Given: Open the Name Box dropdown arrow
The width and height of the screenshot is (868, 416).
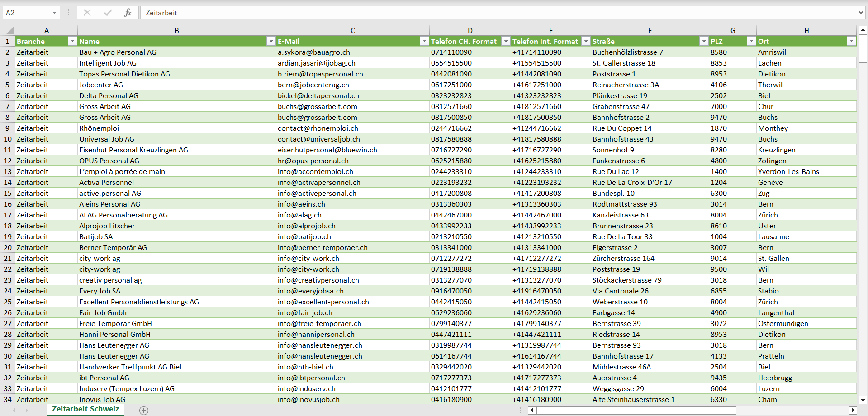Looking at the screenshot, I should click(x=54, y=13).
